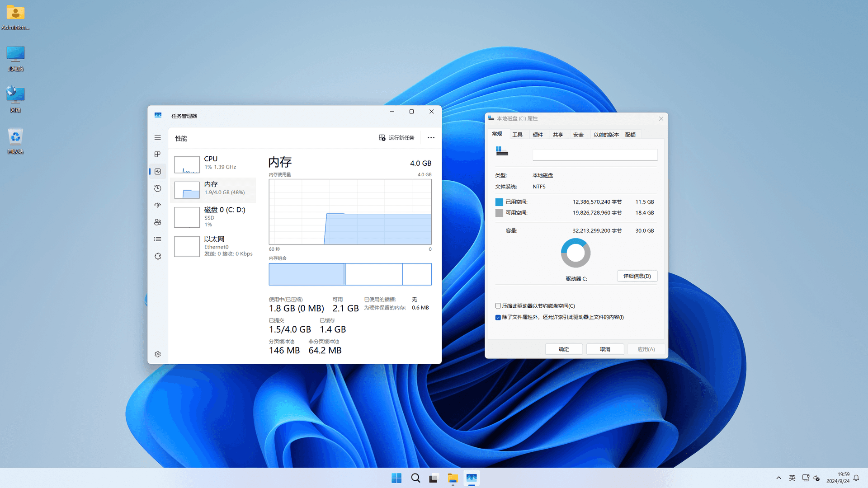Screen dimensions: 868x488
Task: Expand the three-dots more options menu
Action: (431, 138)
